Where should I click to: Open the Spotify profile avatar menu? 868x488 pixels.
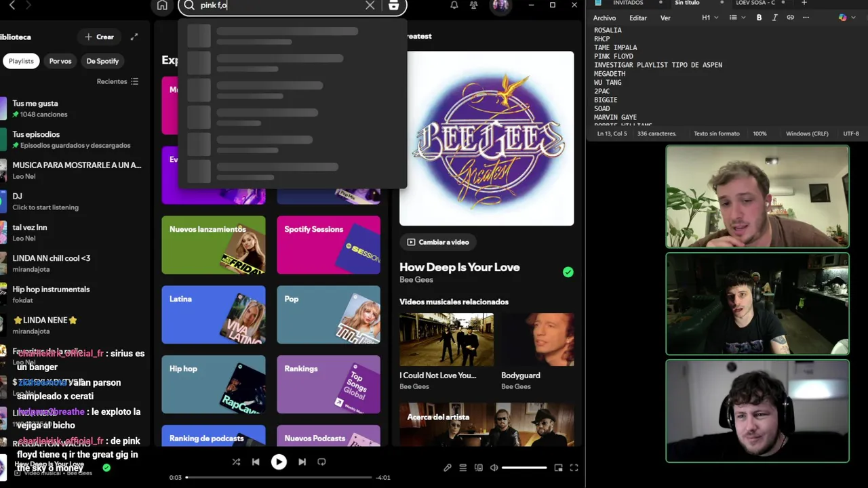pyautogui.click(x=500, y=5)
